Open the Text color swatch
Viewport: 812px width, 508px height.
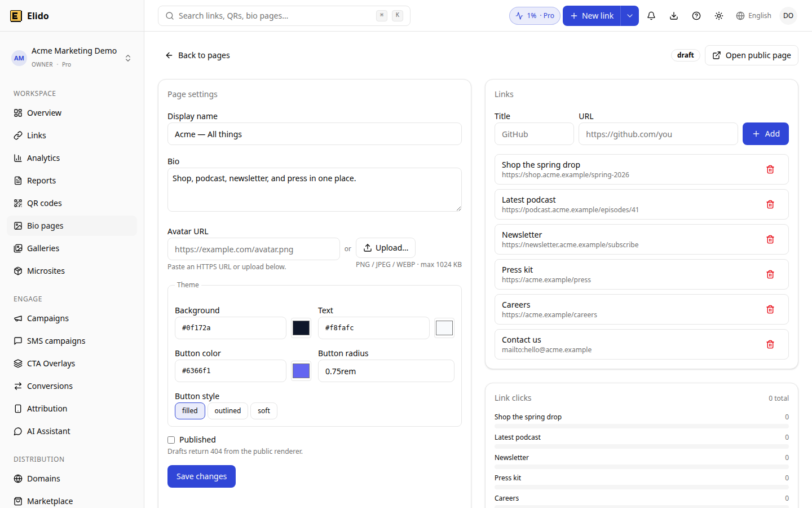click(x=444, y=328)
